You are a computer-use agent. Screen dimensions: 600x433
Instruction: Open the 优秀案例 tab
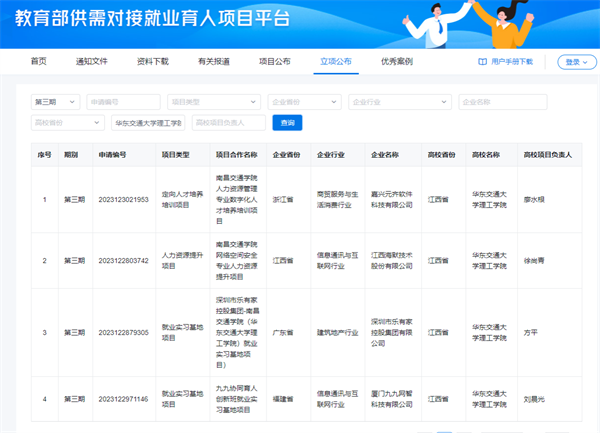pos(396,61)
